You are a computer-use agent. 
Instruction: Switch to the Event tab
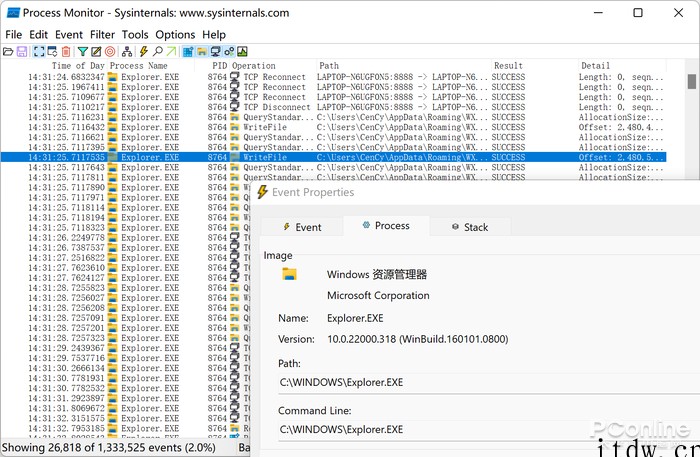click(x=302, y=227)
